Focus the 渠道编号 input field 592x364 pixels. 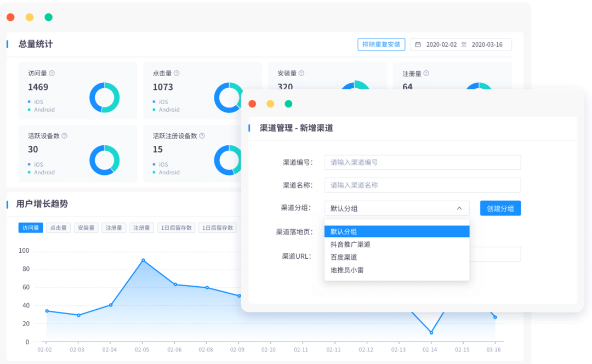(422, 162)
